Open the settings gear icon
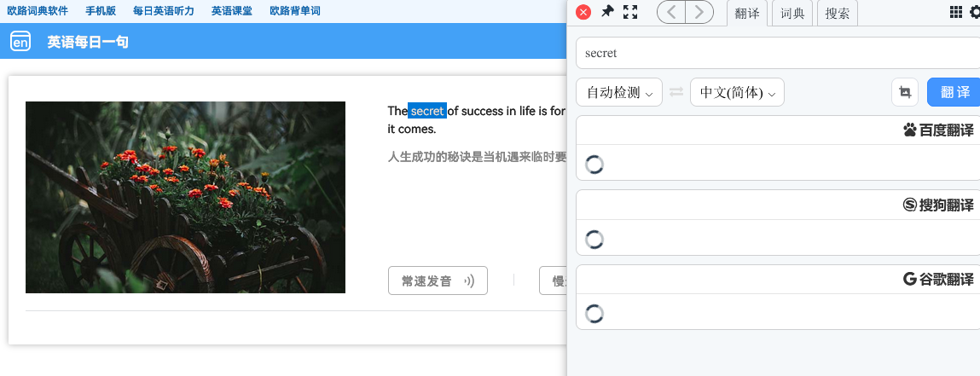The width and height of the screenshot is (980, 376). click(974, 12)
